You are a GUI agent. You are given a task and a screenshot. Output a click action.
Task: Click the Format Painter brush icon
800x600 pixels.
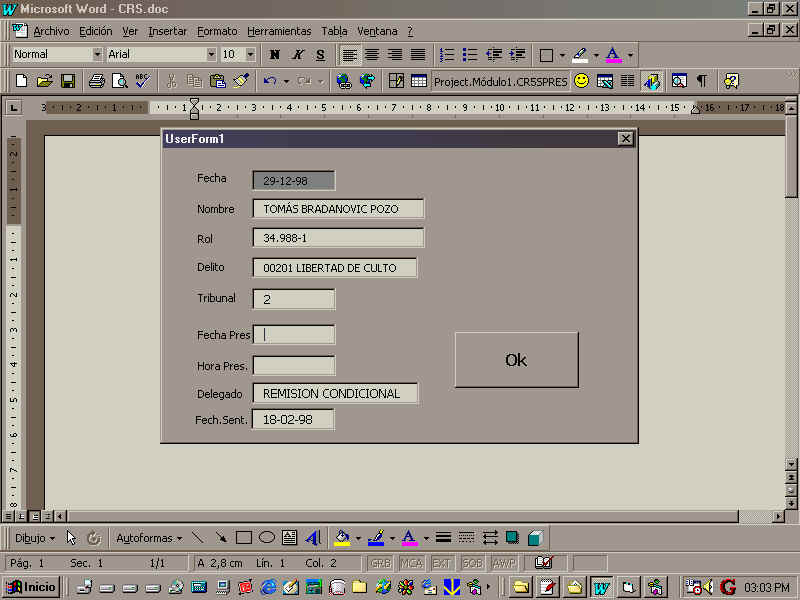241,81
